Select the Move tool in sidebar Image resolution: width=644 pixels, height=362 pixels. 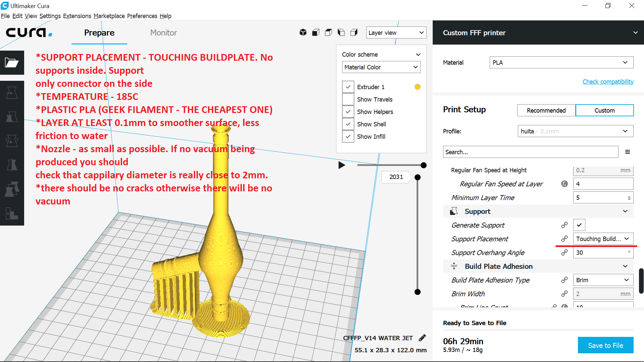[x=12, y=93]
